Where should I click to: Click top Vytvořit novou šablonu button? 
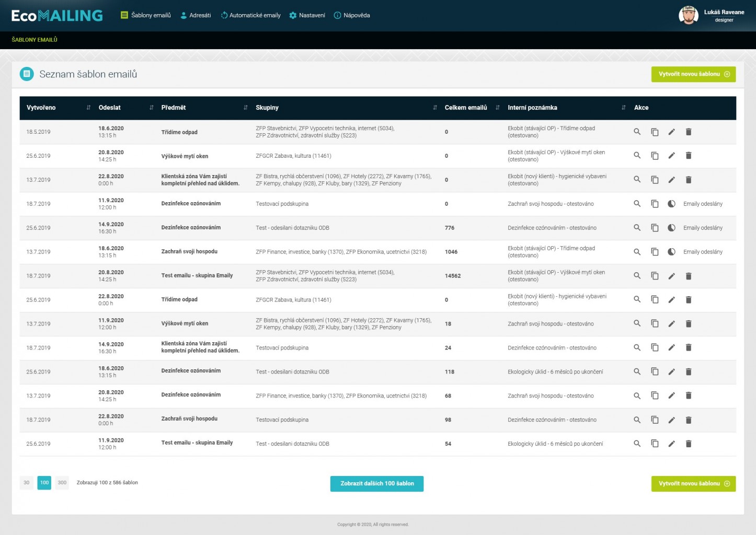(693, 74)
